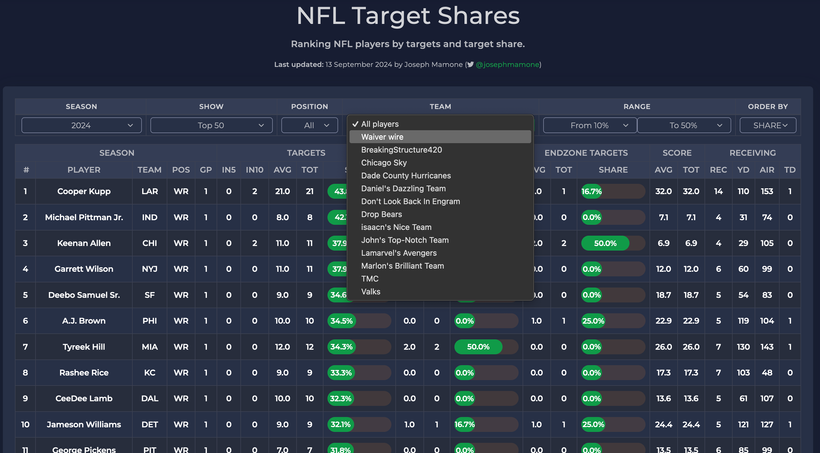
Task: Click Cooper Kupp player name
Action: [84, 191]
